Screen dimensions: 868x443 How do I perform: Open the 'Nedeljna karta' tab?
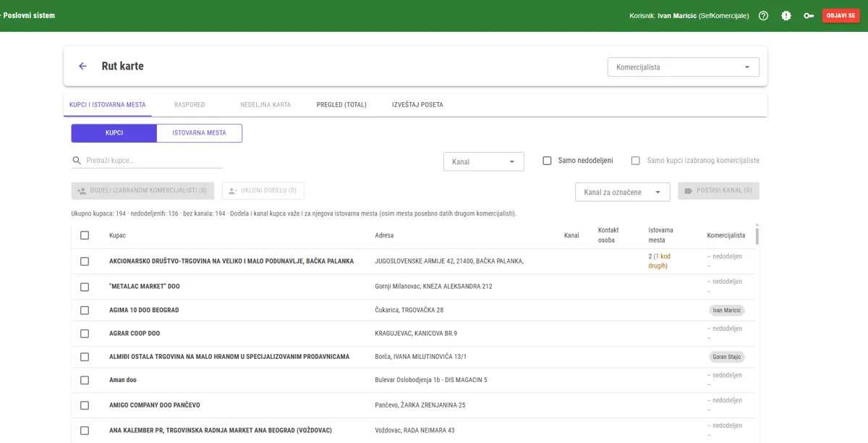[265, 105]
